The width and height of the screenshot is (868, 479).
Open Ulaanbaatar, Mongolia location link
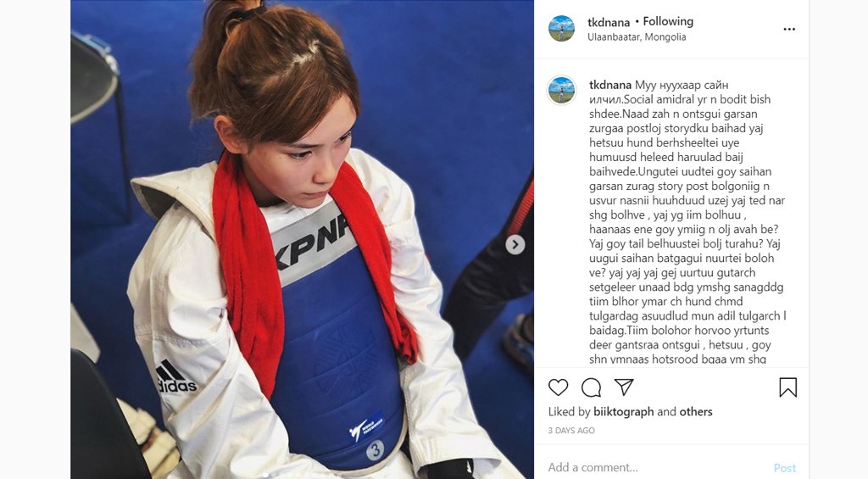point(637,37)
